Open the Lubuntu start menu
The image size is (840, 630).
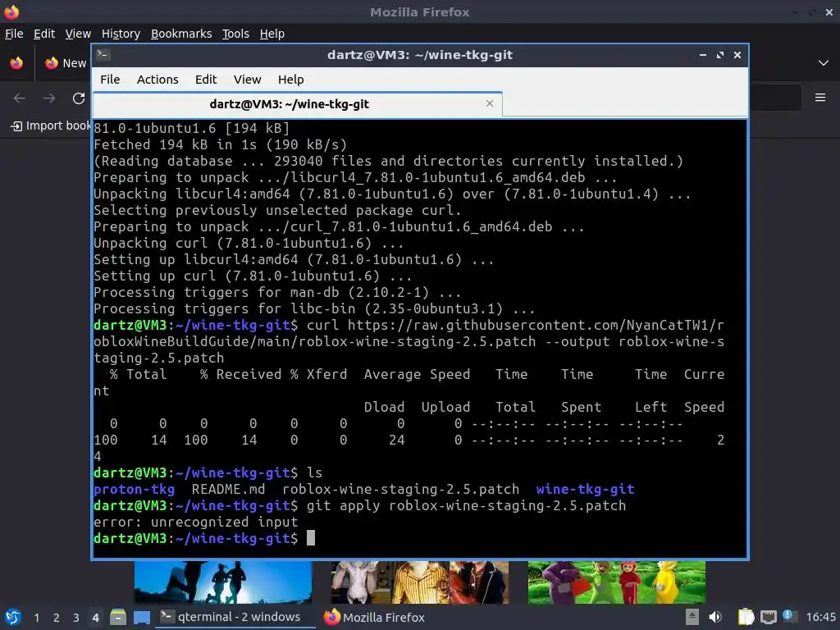coord(13,618)
